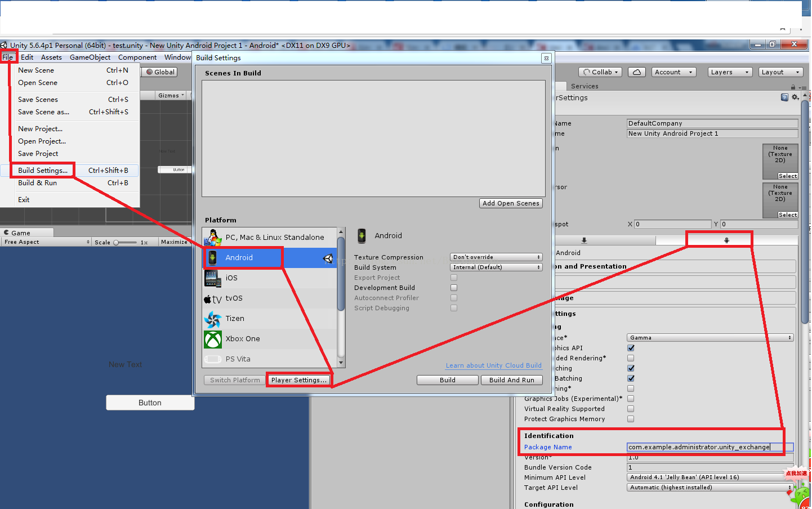Open the standalone download-arrow settings tab
Viewport: 812px width, 509px height.
(584, 240)
